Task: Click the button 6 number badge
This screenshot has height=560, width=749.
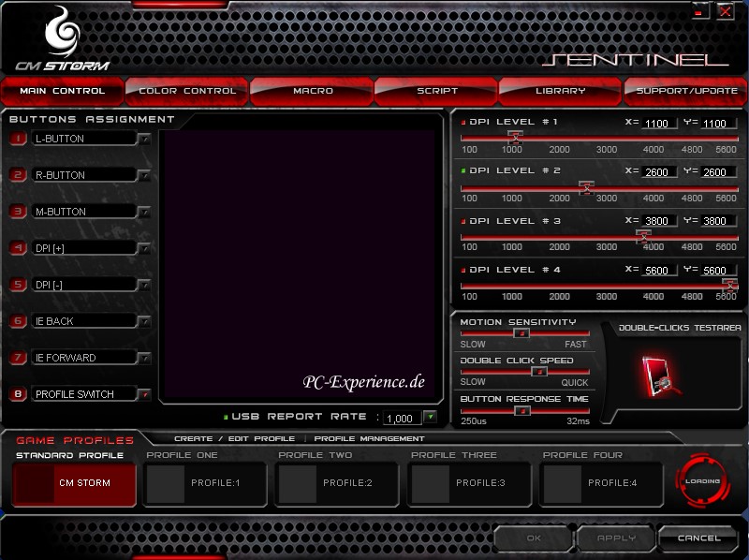Action: pyautogui.click(x=18, y=321)
